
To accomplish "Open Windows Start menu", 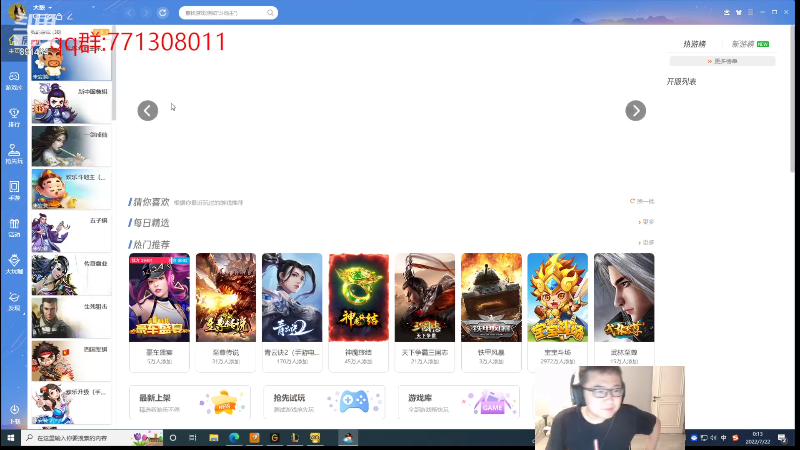I will click(10, 438).
